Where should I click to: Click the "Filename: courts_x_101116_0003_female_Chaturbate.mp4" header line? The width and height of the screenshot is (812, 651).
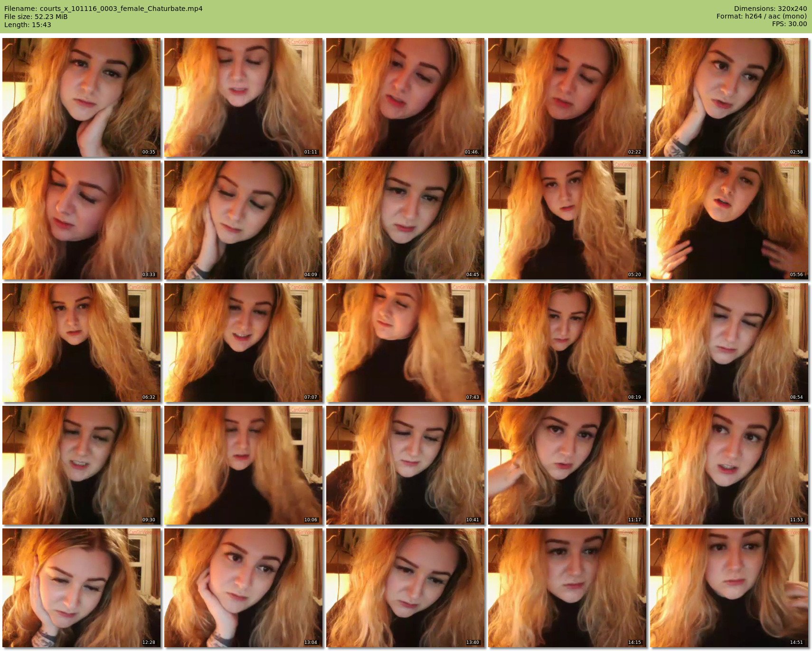[104, 9]
